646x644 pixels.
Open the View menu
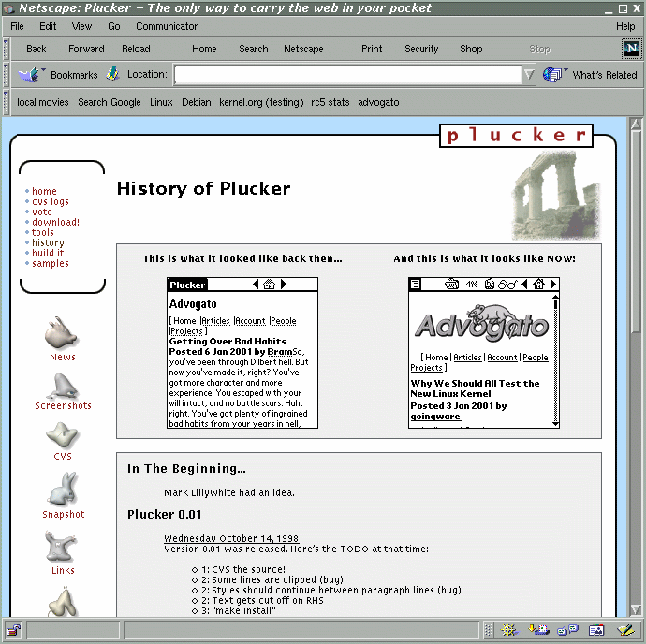pos(81,26)
